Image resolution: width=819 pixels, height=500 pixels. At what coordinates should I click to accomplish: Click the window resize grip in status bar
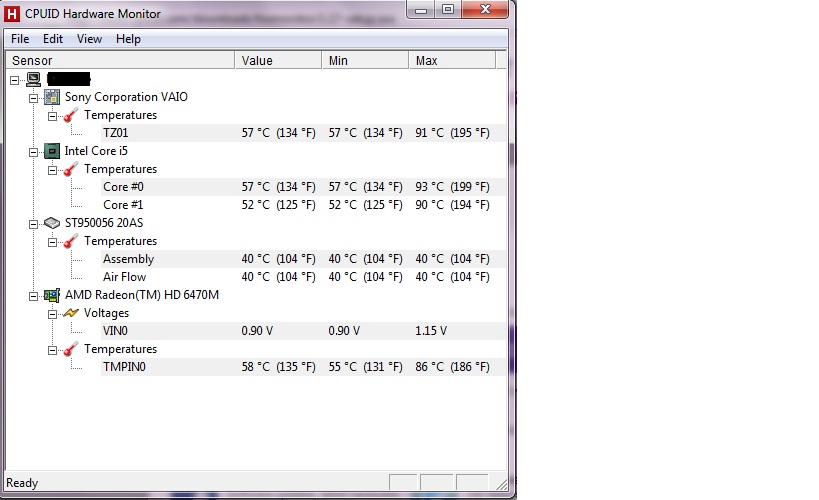coord(501,484)
